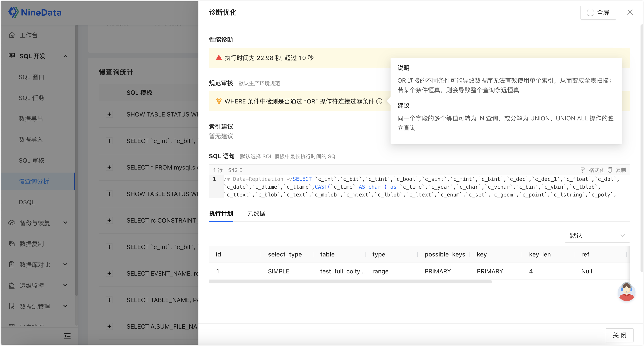Expand the SELECT * FROM mysql row
This screenshot has height=346, width=644.
pos(109,167)
